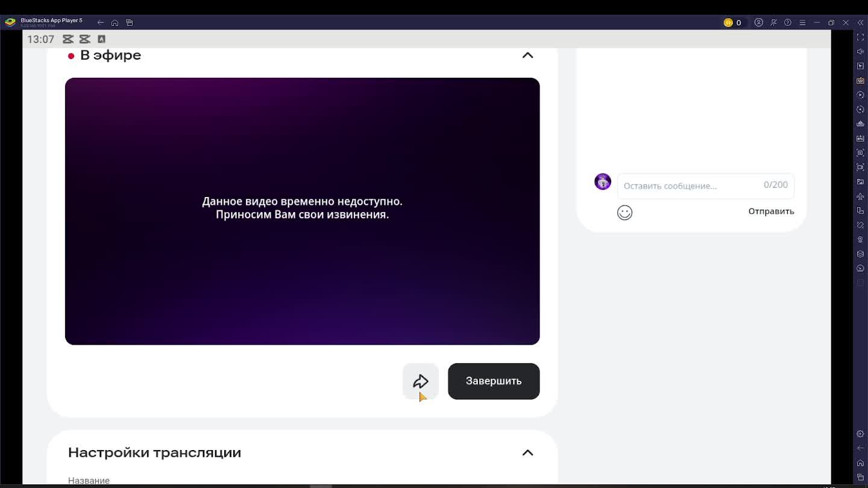The height and width of the screenshot is (488, 868).
Task: Collapse the Настройки трансляции section
Action: (527, 453)
